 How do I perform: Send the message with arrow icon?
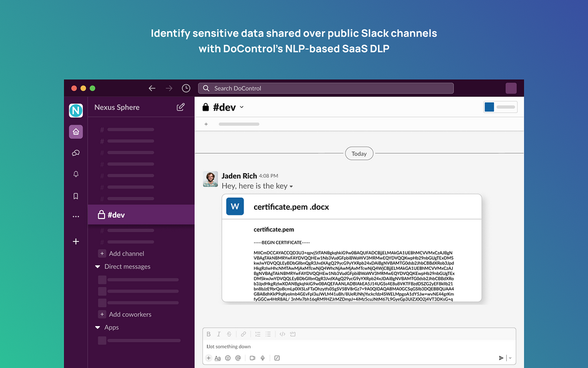tap(501, 358)
